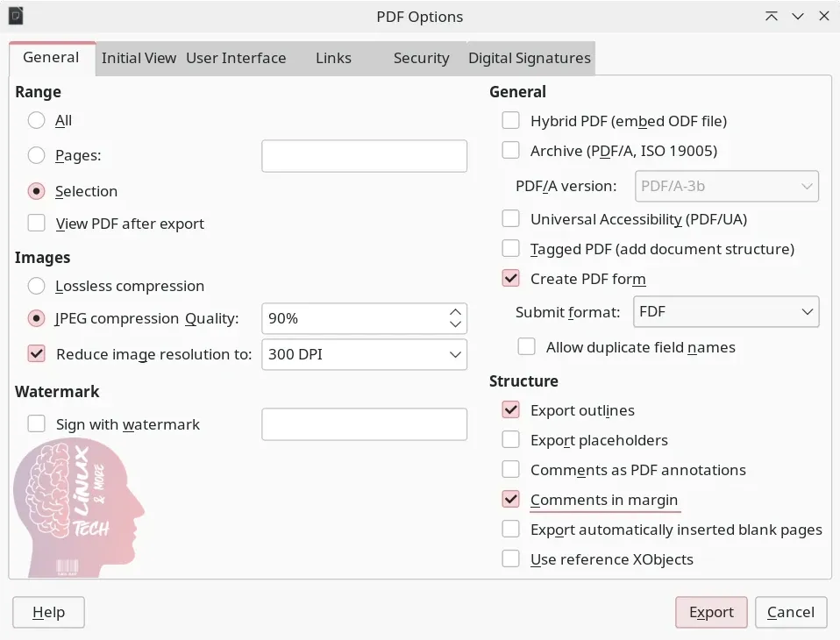Enable Export placeholders under Structure

[x=510, y=439]
